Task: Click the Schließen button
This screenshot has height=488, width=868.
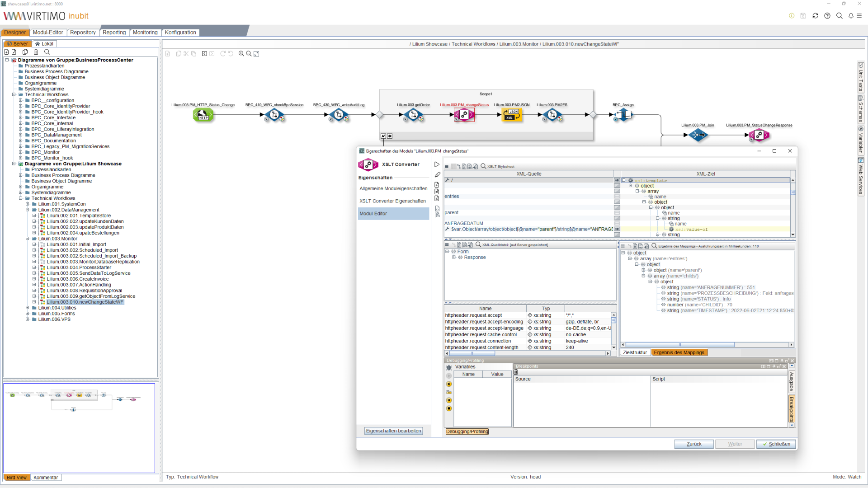Action: point(776,444)
